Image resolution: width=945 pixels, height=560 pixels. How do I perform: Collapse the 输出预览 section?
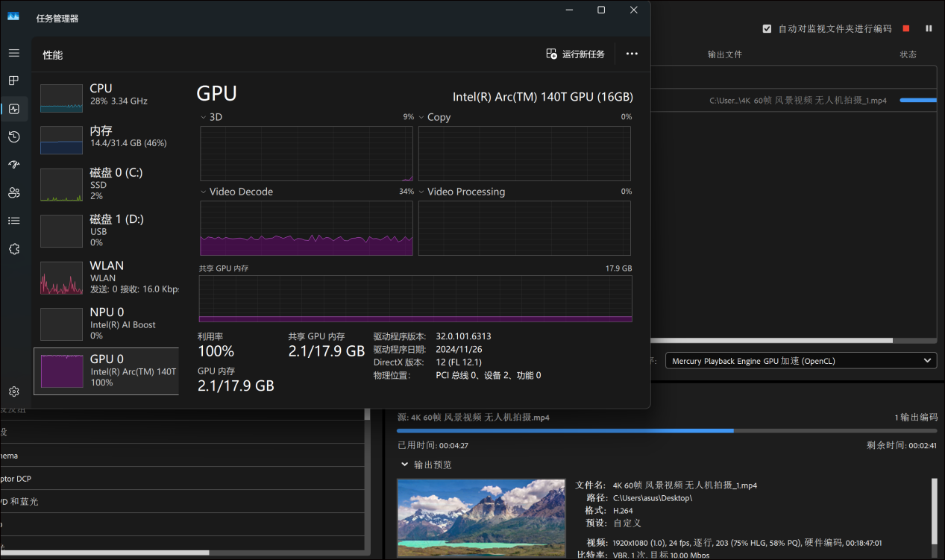coord(405,465)
